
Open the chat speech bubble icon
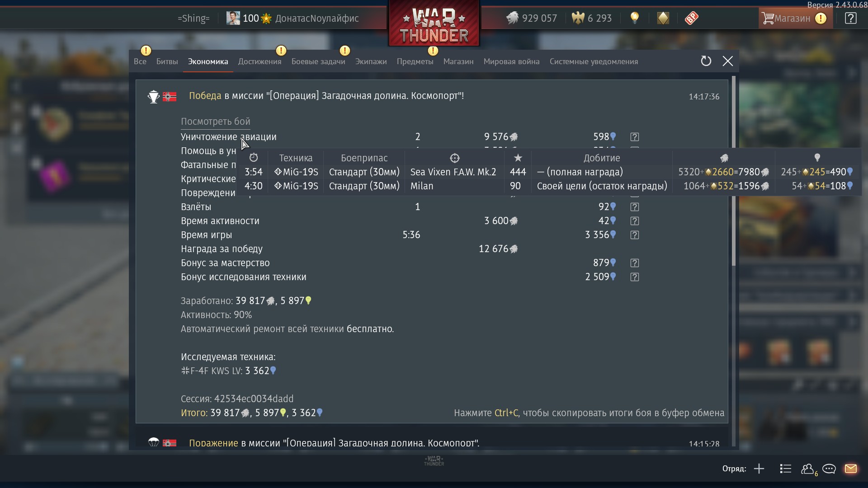click(x=829, y=469)
